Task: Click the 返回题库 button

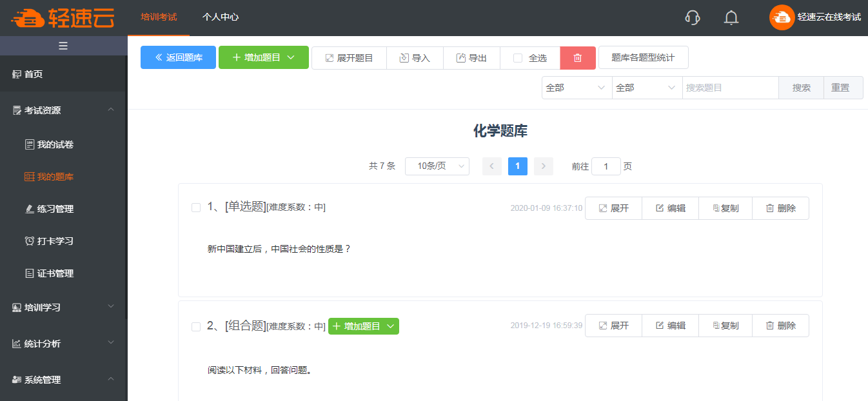Action: pos(178,57)
